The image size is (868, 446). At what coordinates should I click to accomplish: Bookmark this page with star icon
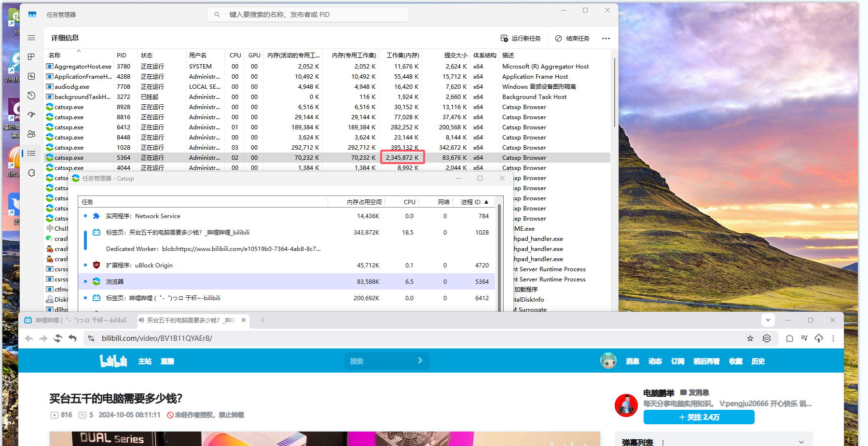pos(750,338)
